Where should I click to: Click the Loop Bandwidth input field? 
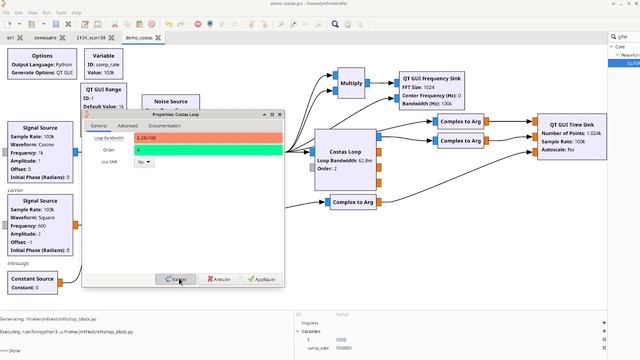(208, 138)
